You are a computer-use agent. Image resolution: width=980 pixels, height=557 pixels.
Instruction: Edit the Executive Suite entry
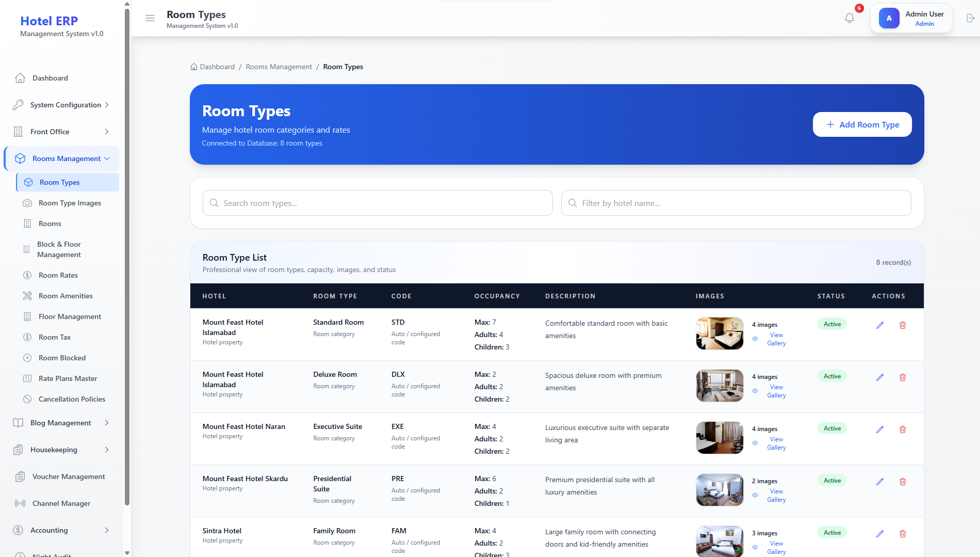click(x=880, y=429)
